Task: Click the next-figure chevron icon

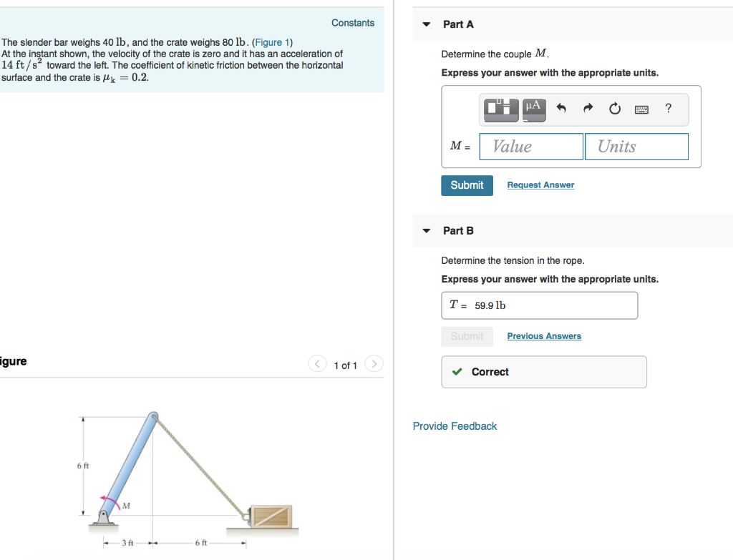Action: [374, 363]
